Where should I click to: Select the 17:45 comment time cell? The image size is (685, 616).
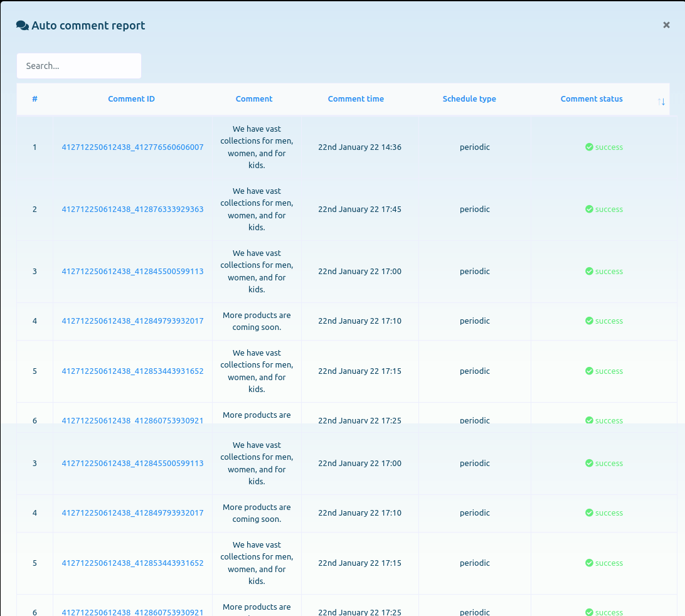click(x=359, y=210)
